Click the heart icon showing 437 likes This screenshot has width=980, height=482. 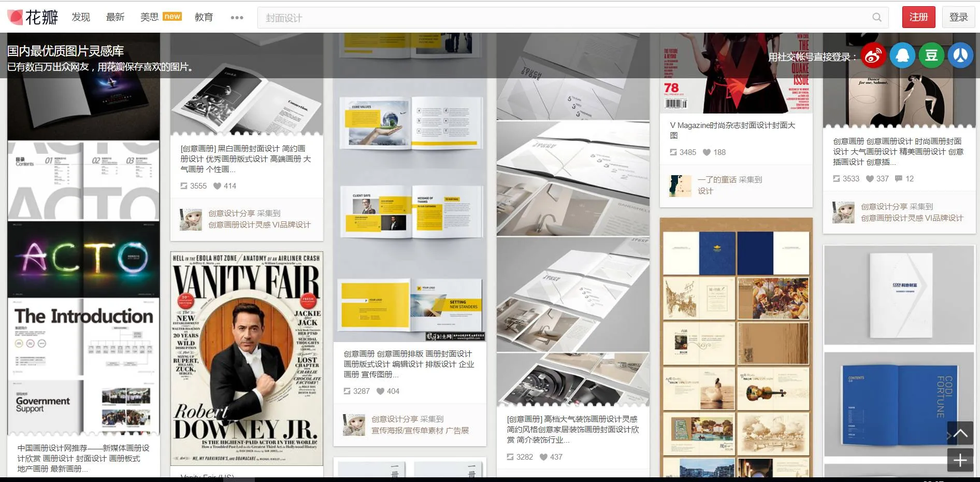543,457
